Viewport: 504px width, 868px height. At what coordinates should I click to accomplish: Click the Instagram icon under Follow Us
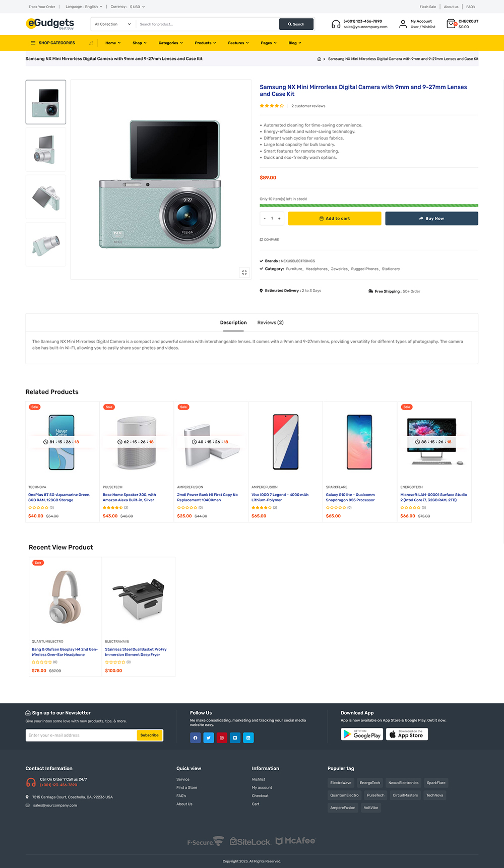pos(222,738)
